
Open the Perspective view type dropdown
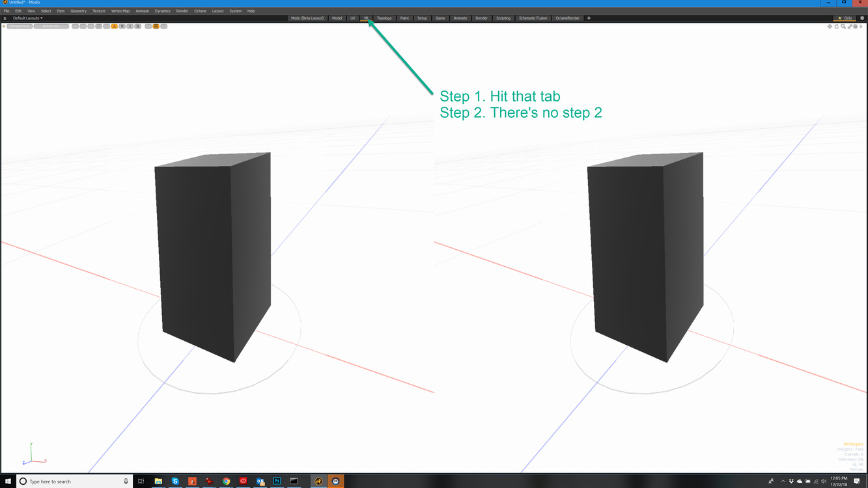(x=20, y=26)
